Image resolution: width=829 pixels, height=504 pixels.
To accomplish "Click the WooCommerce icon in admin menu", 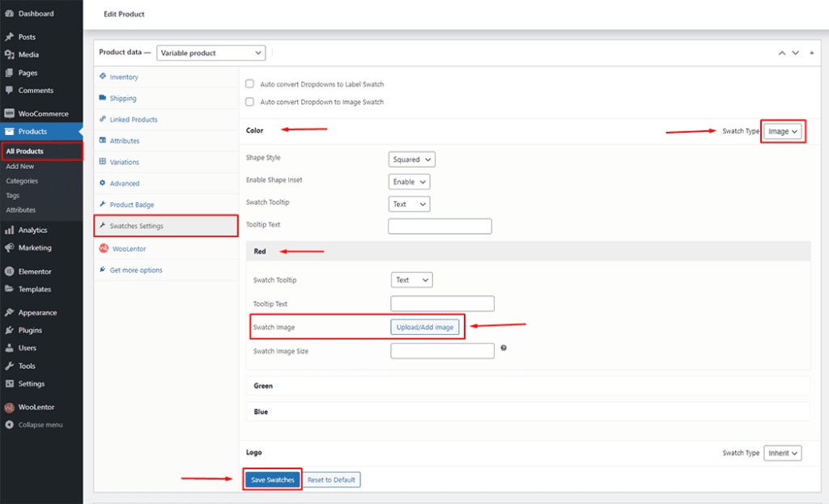I will (x=9, y=114).
